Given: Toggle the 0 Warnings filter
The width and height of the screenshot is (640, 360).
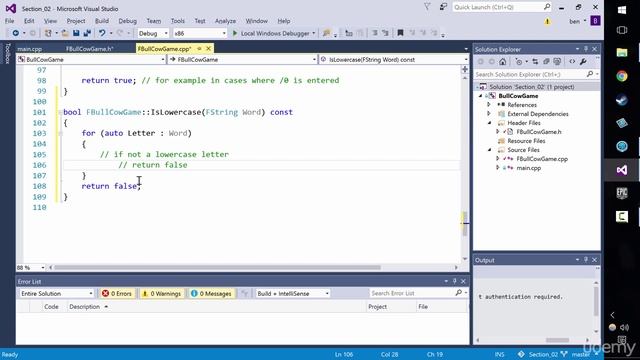Looking at the screenshot, I should click(162, 293).
